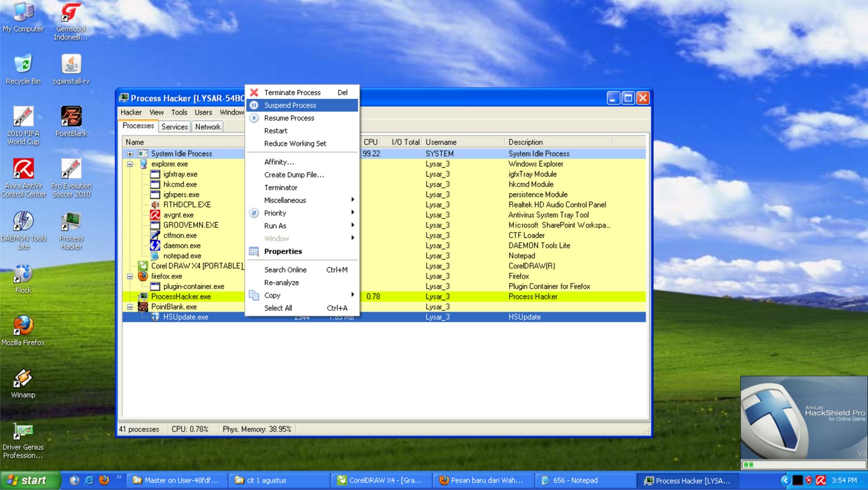The width and height of the screenshot is (868, 490).
Task: Click the daemon.exe lightning icon in process list
Action: pyautogui.click(x=155, y=245)
